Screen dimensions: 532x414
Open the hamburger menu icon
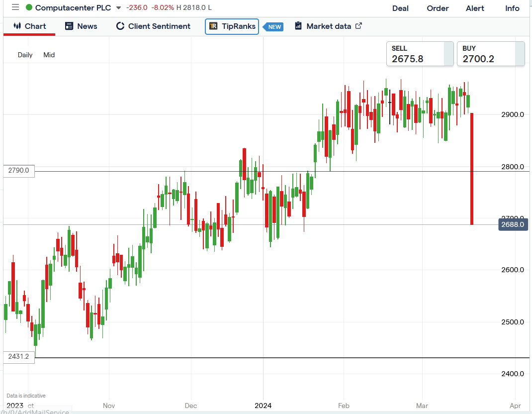click(x=15, y=7)
